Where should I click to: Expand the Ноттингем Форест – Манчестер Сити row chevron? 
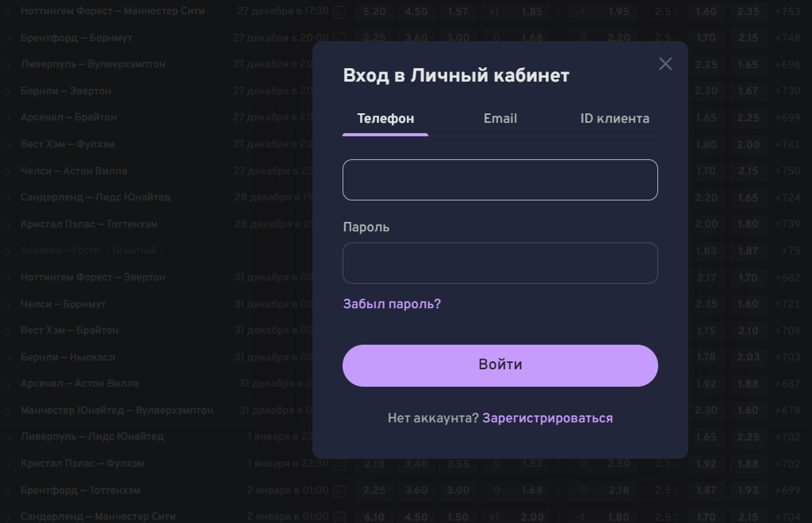(x=9, y=12)
